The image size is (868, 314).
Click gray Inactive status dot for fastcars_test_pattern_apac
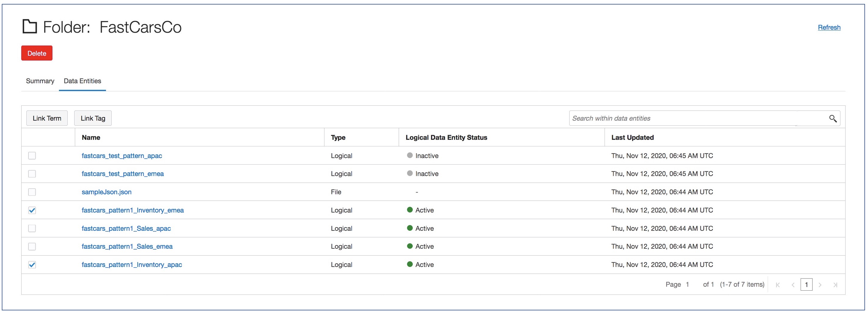[x=410, y=155]
